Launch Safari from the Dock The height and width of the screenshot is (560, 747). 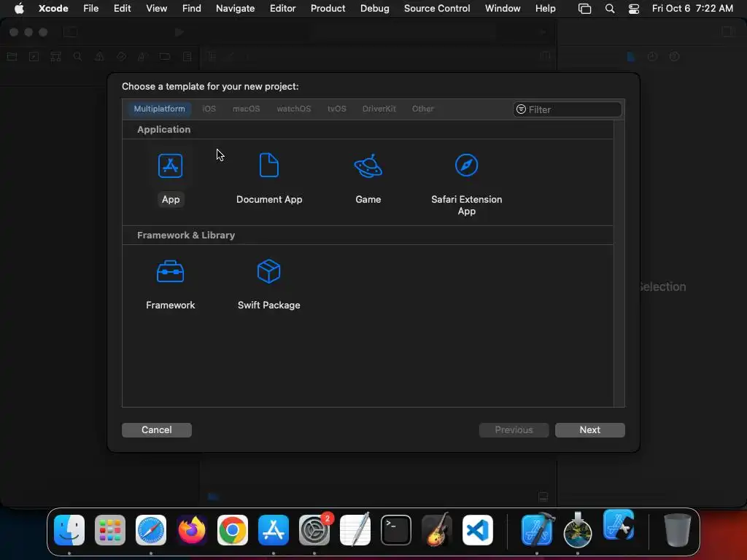click(151, 530)
